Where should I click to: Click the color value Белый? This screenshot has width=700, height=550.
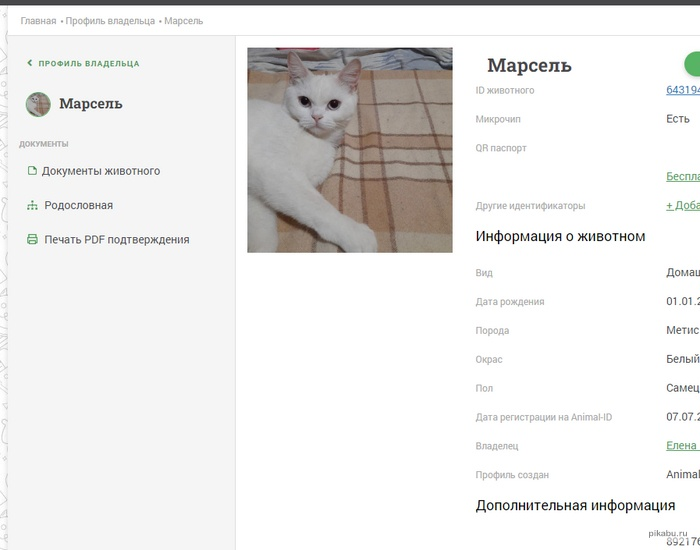(683, 359)
